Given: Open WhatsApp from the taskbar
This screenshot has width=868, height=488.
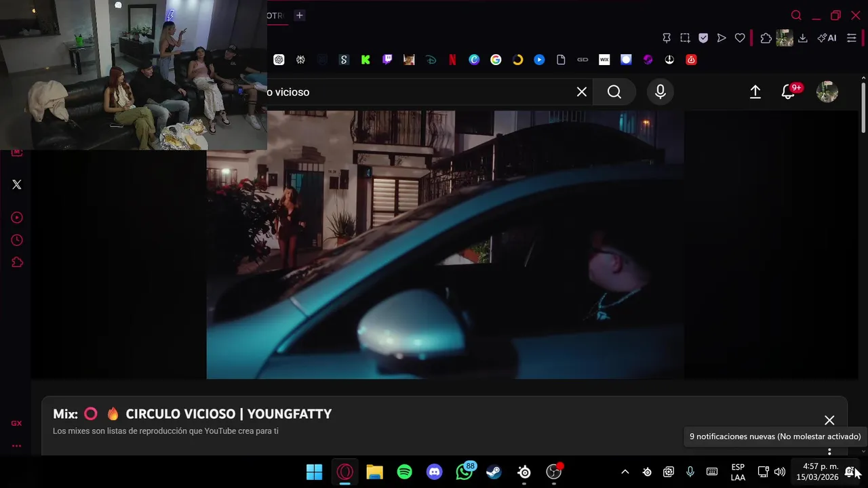Looking at the screenshot, I should pyautogui.click(x=465, y=472).
